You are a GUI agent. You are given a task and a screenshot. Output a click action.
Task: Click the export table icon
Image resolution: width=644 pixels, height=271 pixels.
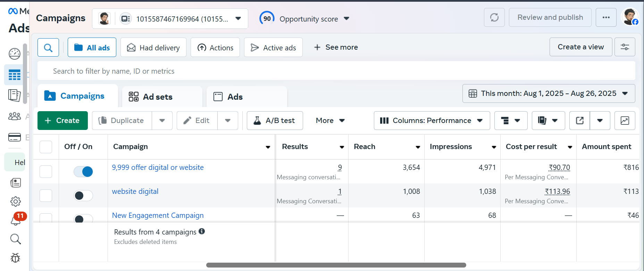(x=579, y=121)
